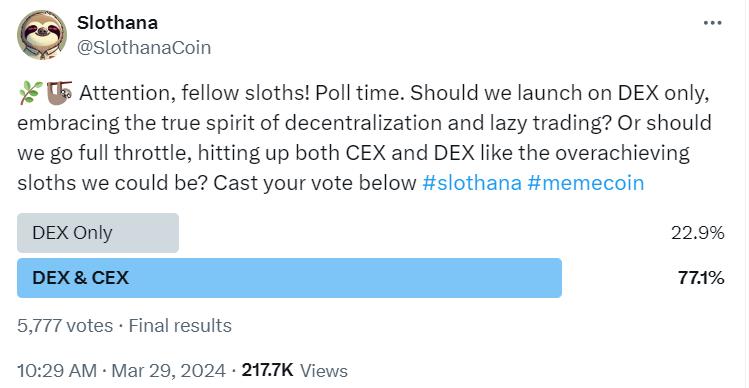Open the Slothana display name link
Screen dimensions: 749x388
117,22
